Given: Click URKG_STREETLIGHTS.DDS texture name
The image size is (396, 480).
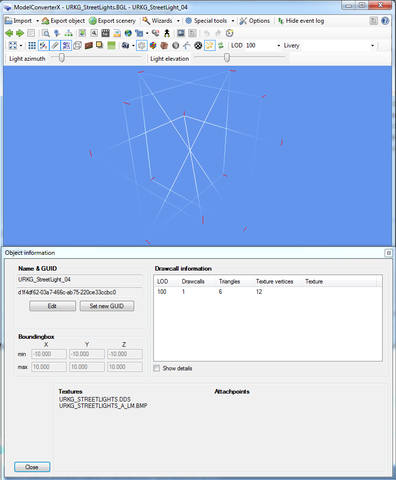Looking at the screenshot, I should (x=95, y=399).
